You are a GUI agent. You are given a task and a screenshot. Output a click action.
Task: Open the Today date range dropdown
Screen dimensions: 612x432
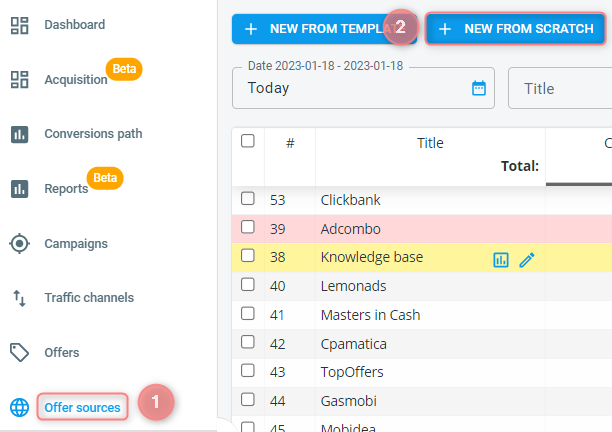(x=350, y=88)
